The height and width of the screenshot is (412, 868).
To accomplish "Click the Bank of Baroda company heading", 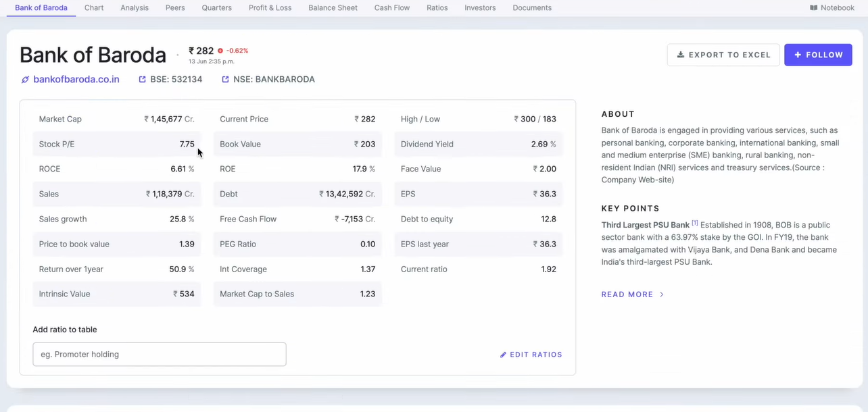I will coord(93,55).
